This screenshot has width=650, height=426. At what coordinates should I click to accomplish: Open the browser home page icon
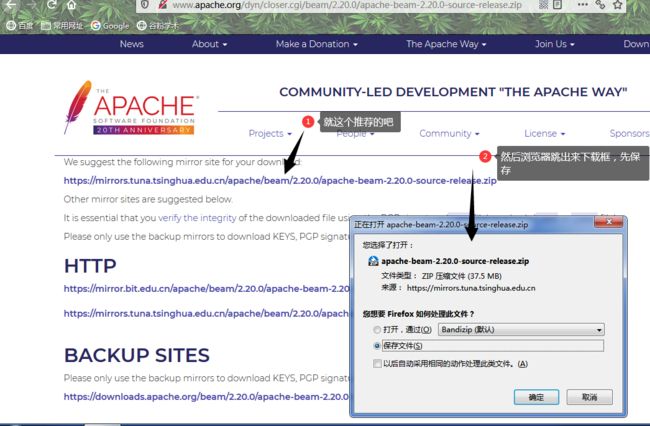pos(72,5)
